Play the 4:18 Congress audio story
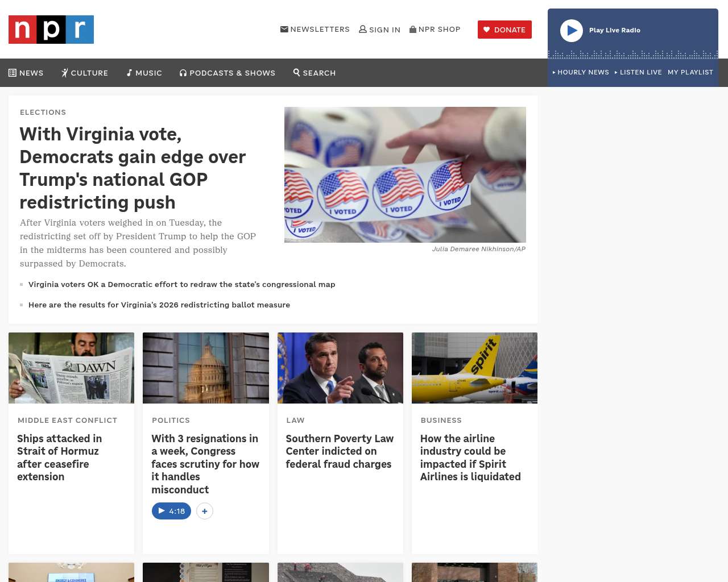This screenshot has height=582, width=728. (x=171, y=511)
